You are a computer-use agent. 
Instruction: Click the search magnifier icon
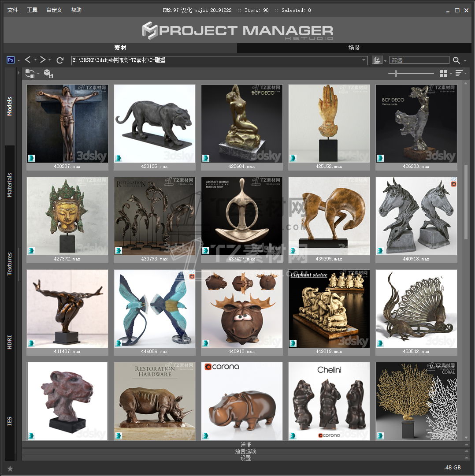click(x=456, y=60)
